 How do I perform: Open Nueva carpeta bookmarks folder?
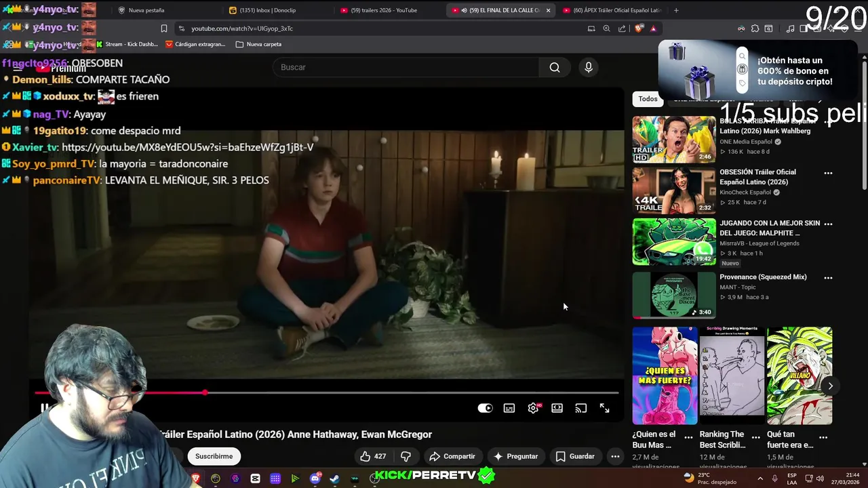258,44
